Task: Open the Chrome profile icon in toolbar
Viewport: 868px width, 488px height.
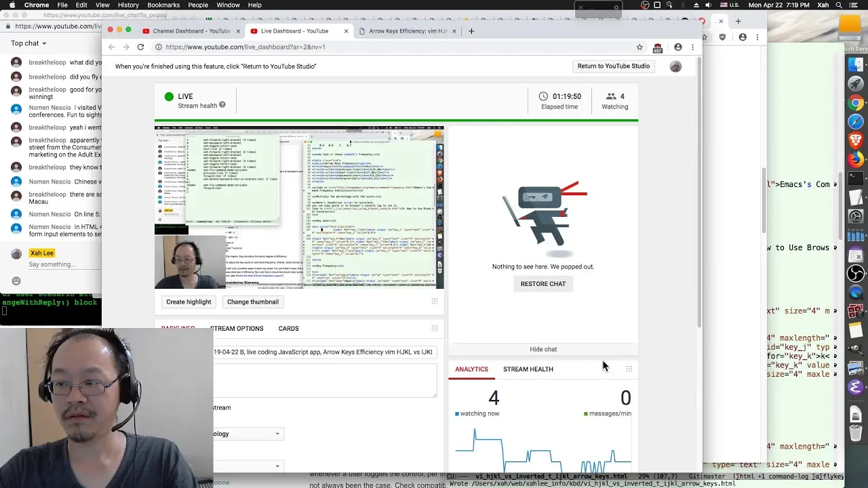Action: [677, 47]
